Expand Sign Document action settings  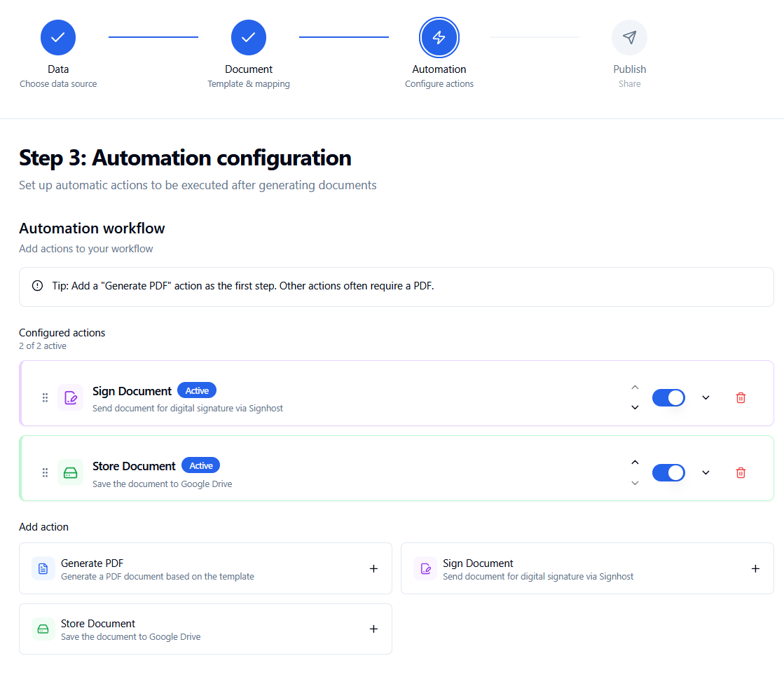(x=706, y=398)
